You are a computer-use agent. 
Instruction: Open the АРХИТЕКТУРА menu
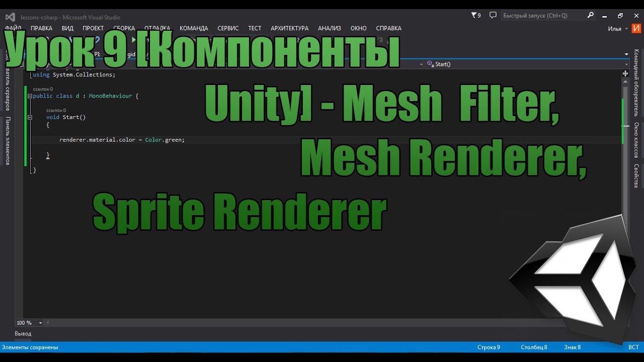click(289, 28)
